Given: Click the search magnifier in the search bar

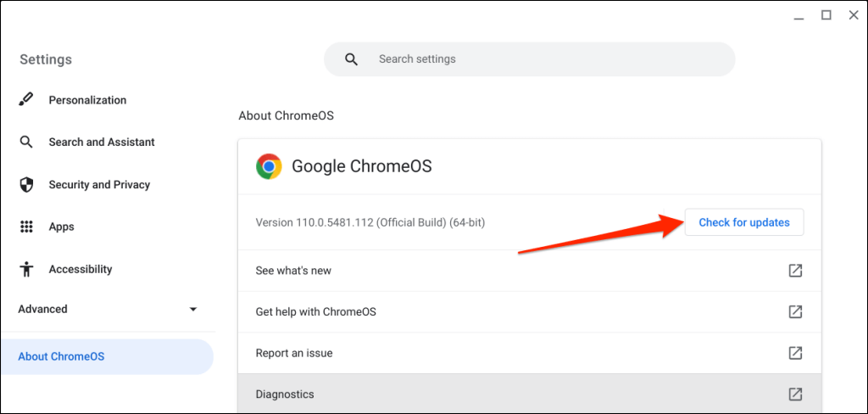Looking at the screenshot, I should 351,59.
